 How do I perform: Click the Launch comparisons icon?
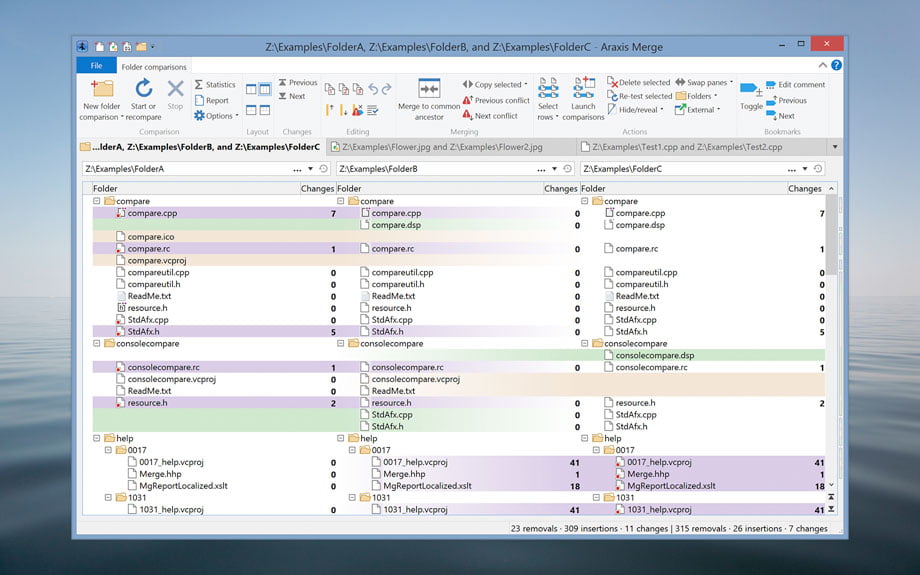(x=583, y=89)
